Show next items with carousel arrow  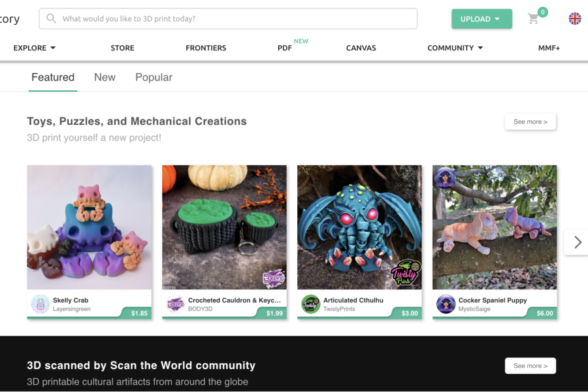pos(577,242)
